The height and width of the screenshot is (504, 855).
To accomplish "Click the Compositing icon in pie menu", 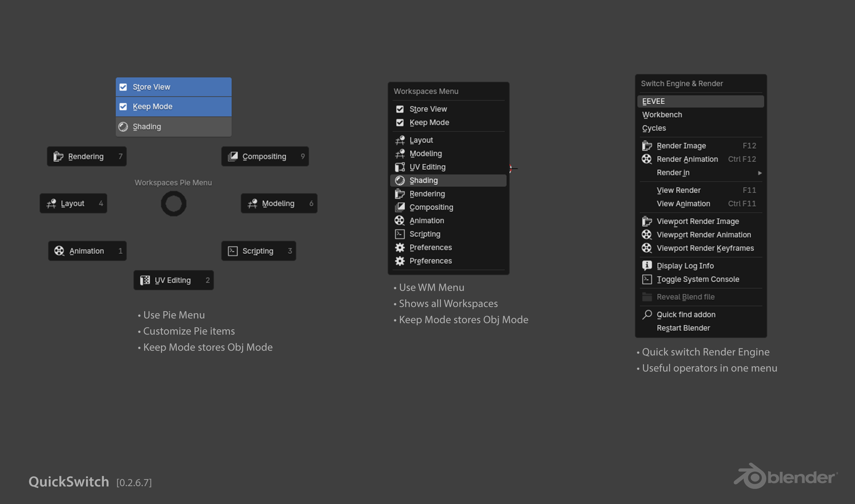I will 233,157.
